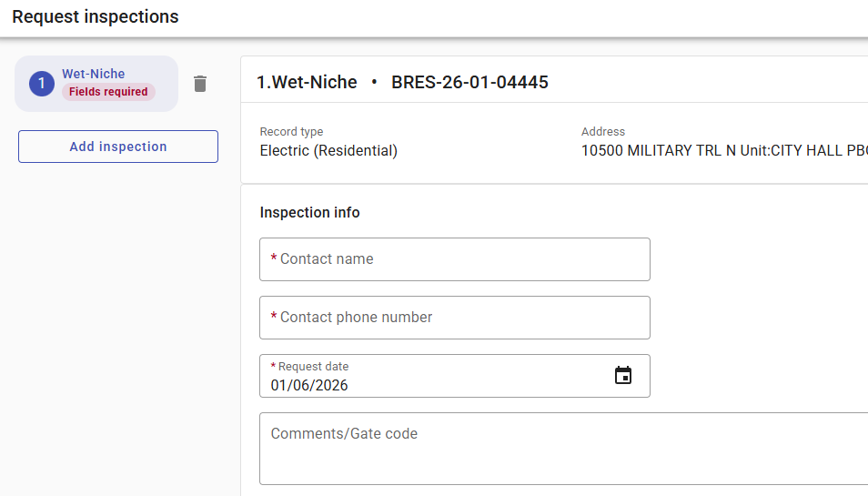Click the Request inspections page title
868x496 pixels.
96,17
